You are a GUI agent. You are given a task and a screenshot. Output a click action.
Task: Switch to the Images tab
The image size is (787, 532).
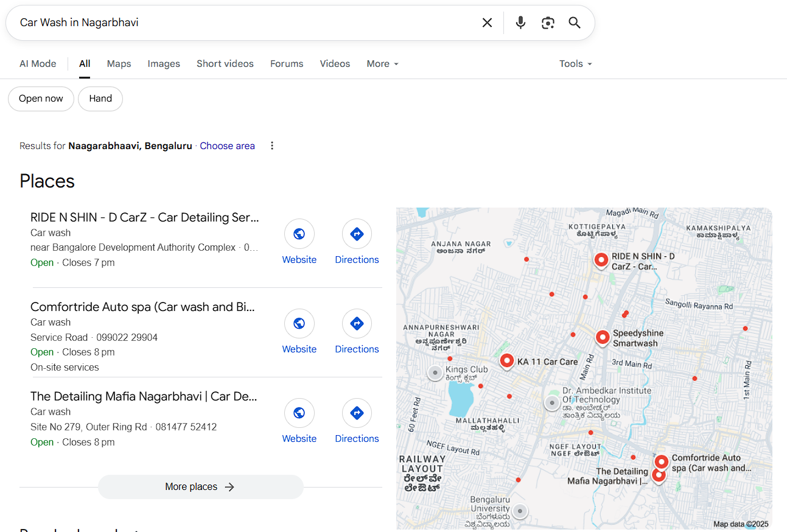[x=164, y=64]
